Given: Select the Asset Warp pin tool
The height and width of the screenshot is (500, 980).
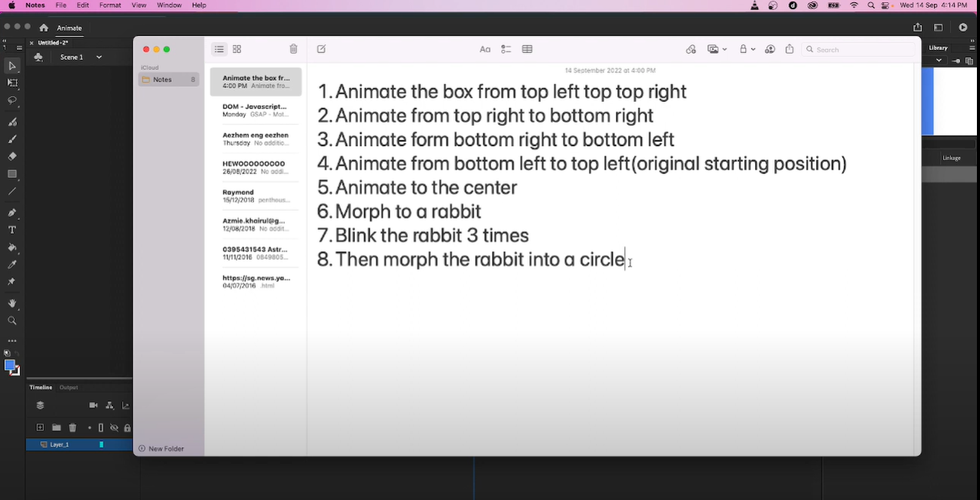Looking at the screenshot, I should (12, 282).
